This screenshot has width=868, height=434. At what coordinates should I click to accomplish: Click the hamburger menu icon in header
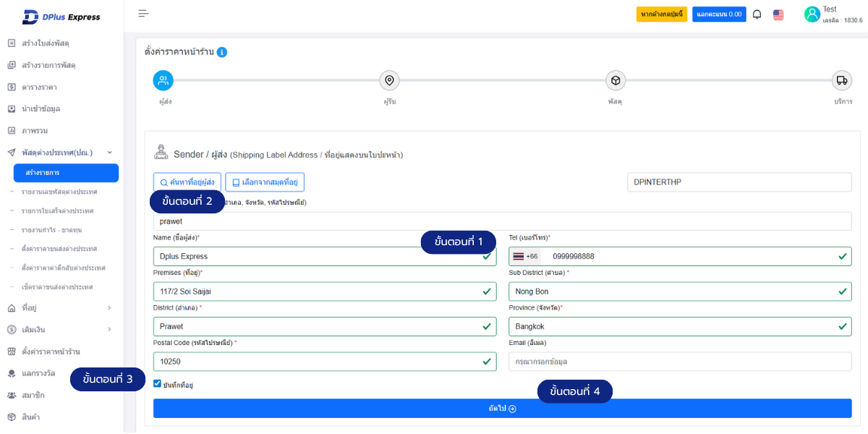(x=143, y=14)
